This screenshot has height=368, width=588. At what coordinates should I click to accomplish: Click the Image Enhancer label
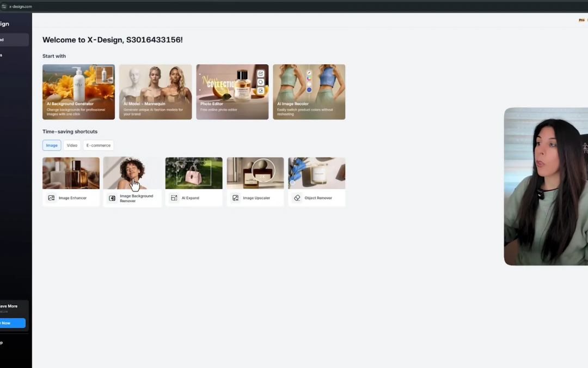(73, 198)
